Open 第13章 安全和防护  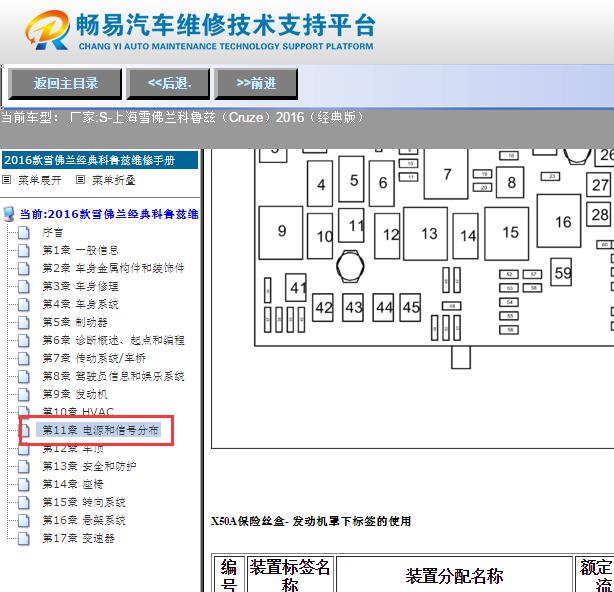point(89,466)
